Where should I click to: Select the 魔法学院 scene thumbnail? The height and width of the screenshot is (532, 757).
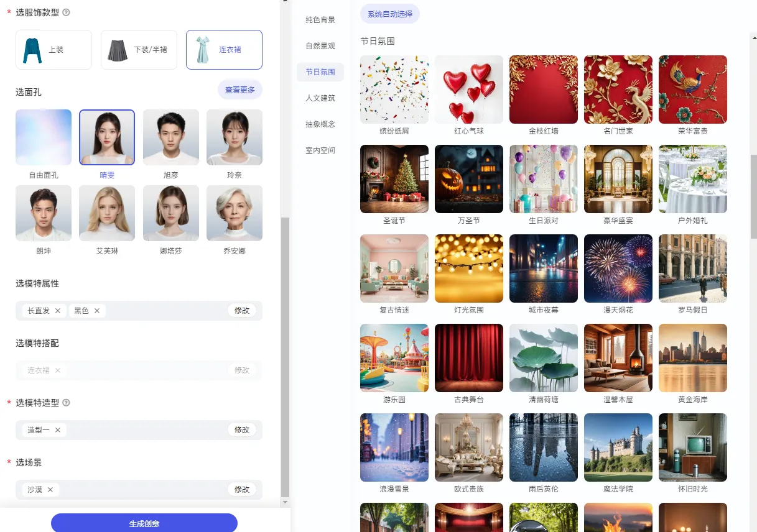pyautogui.click(x=618, y=447)
